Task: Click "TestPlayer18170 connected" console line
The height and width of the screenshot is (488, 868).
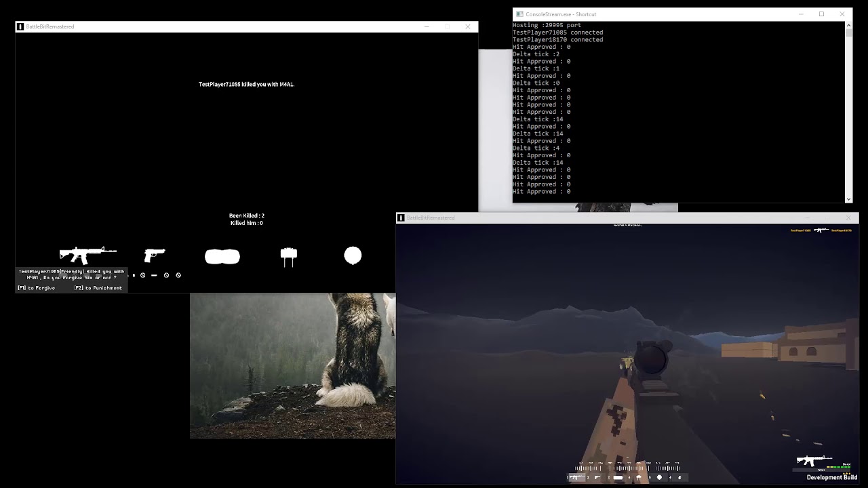Action: (557, 39)
